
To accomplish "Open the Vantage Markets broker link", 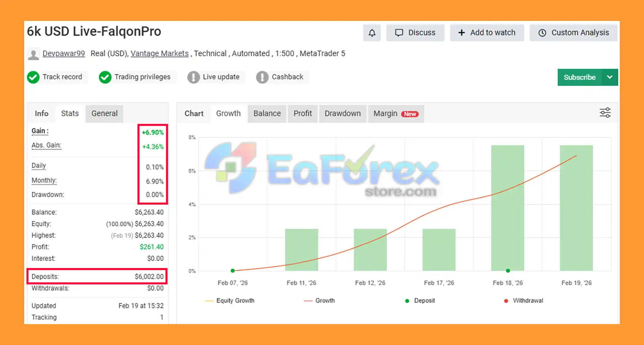I will click(x=160, y=54).
